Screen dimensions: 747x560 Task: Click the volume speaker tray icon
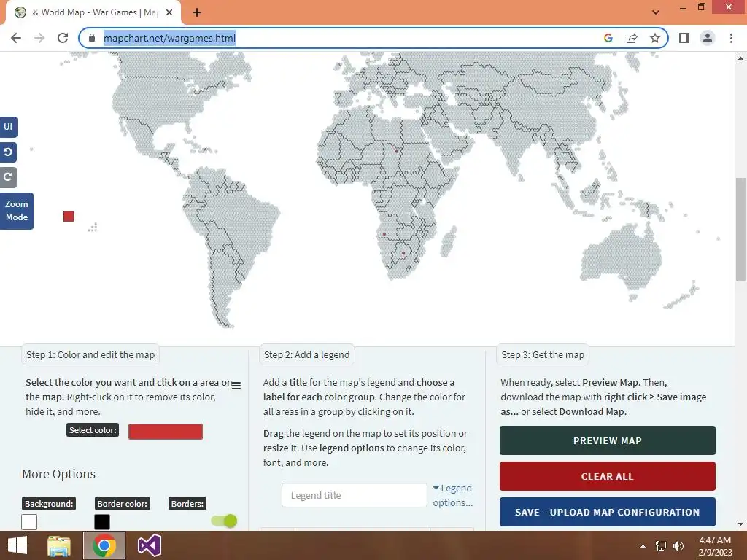(x=678, y=546)
